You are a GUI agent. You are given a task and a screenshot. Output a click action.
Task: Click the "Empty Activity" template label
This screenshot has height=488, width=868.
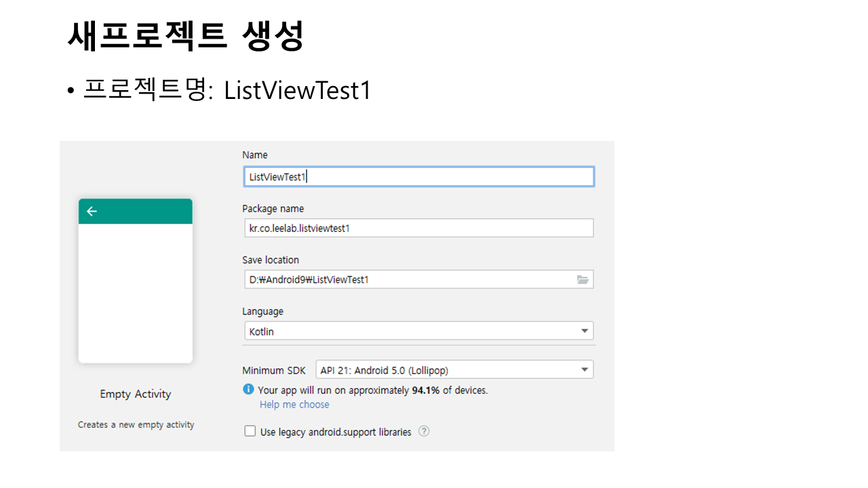click(136, 394)
